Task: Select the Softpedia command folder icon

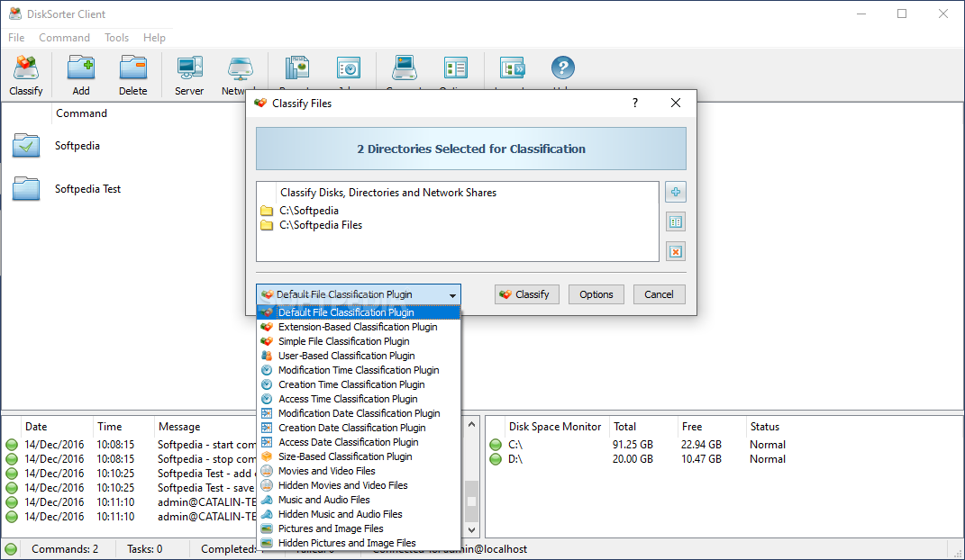Action: (x=26, y=146)
